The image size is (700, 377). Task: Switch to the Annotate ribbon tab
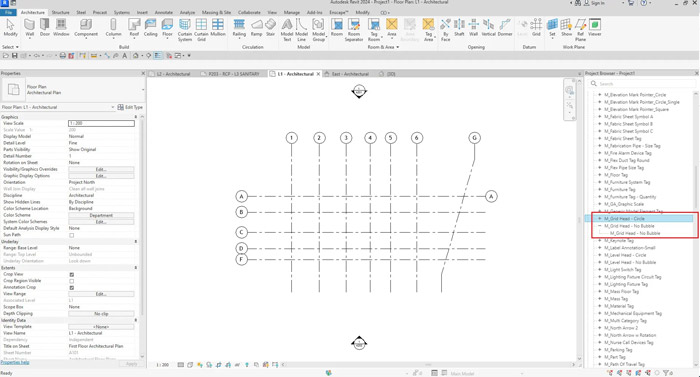[164, 13]
